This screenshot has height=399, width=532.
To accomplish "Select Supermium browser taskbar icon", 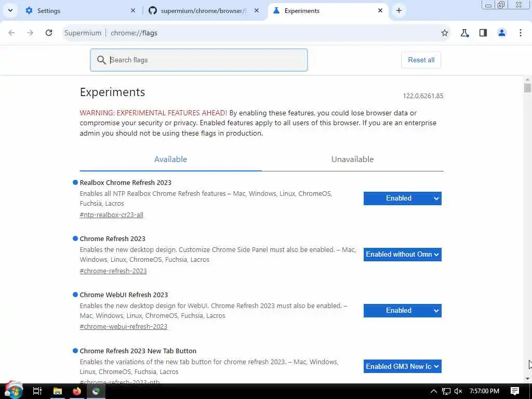I will [x=96, y=391].
